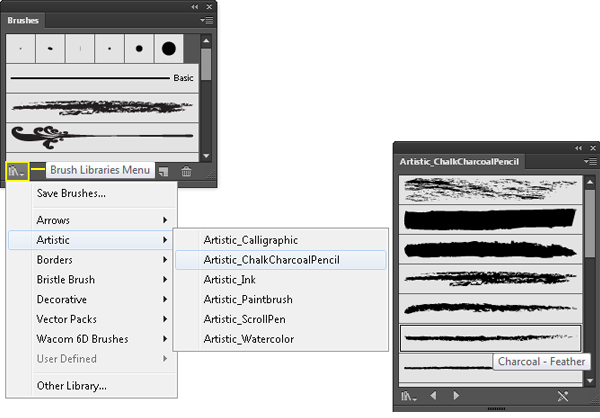Screen dimensions: 600x418
Task: Click library panel scroll up arrow
Action: click(x=590, y=182)
